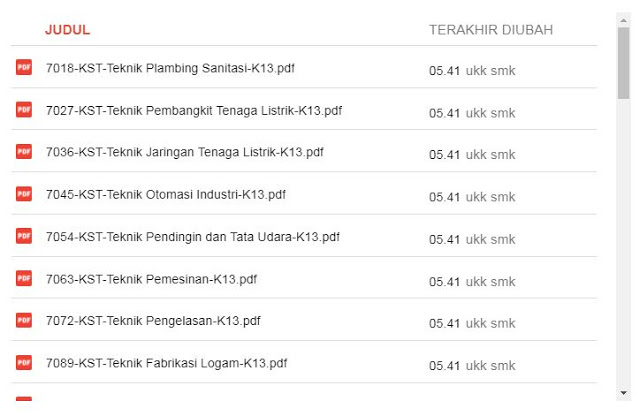
Task: Open 7027-KST-Teknik Pembangkit Tenaga Listrik-K13.pdf
Action: [193, 111]
